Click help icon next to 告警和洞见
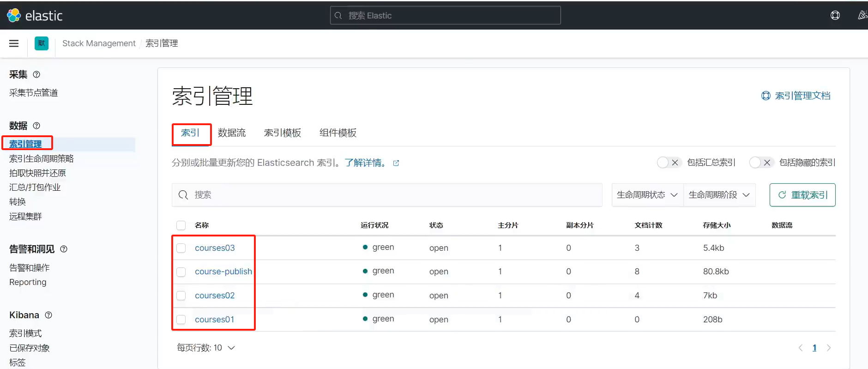The width and height of the screenshot is (868, 369). tap(64, 249)
